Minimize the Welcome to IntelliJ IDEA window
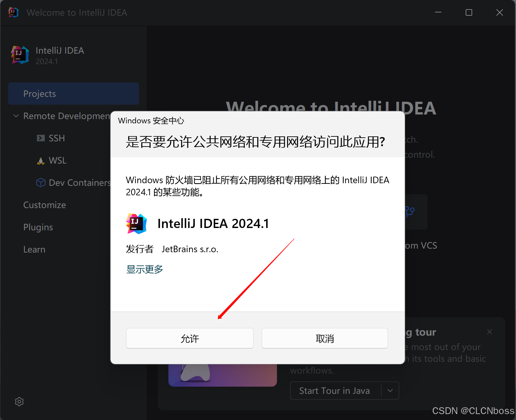516x420 pixels. tap(438, 12)
